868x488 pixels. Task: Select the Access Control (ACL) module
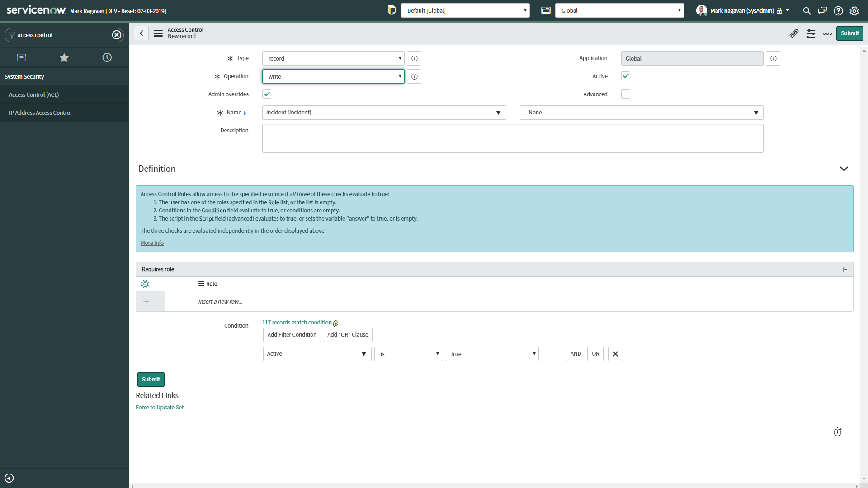pyautogui.click(x=34, y=94)
